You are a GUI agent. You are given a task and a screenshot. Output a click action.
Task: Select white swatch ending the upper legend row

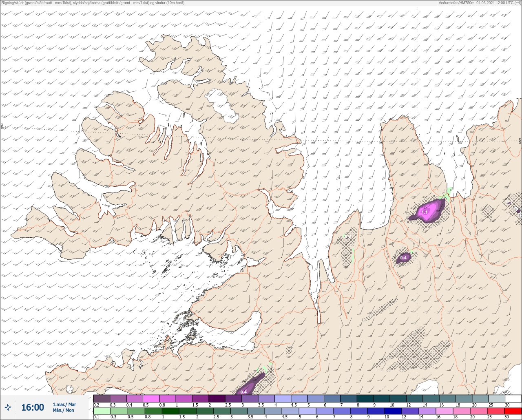click(x=513, y=398)
